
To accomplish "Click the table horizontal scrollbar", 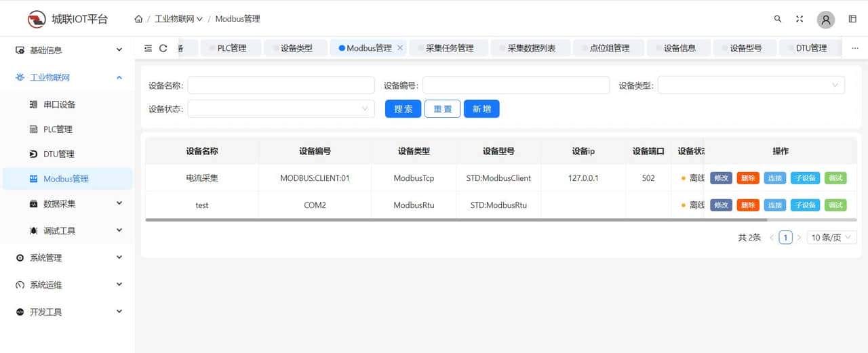I will 456,220.
